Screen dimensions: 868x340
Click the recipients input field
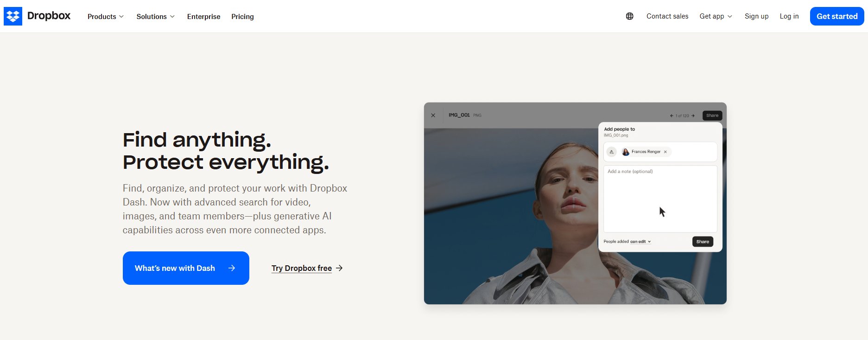(660, 152)
